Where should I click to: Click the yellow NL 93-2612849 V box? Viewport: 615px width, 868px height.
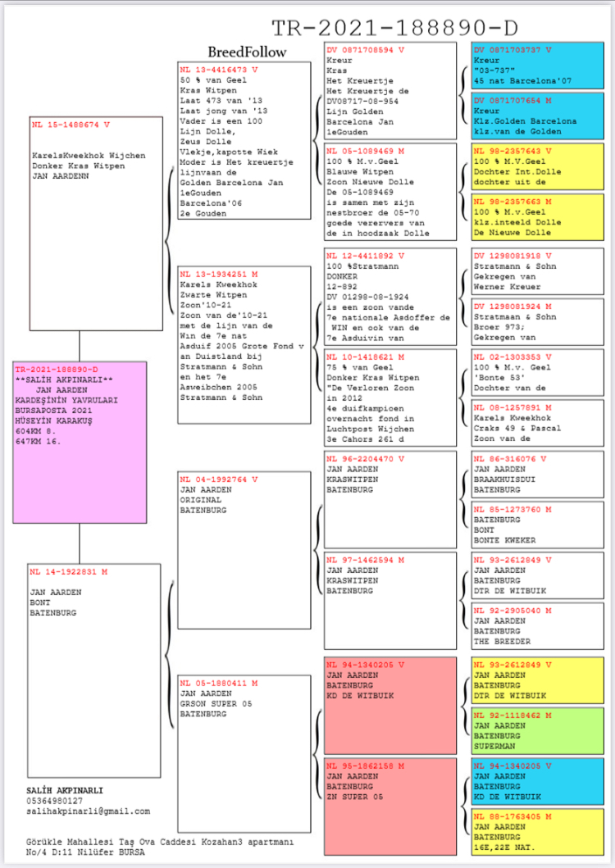coord(537,680)
